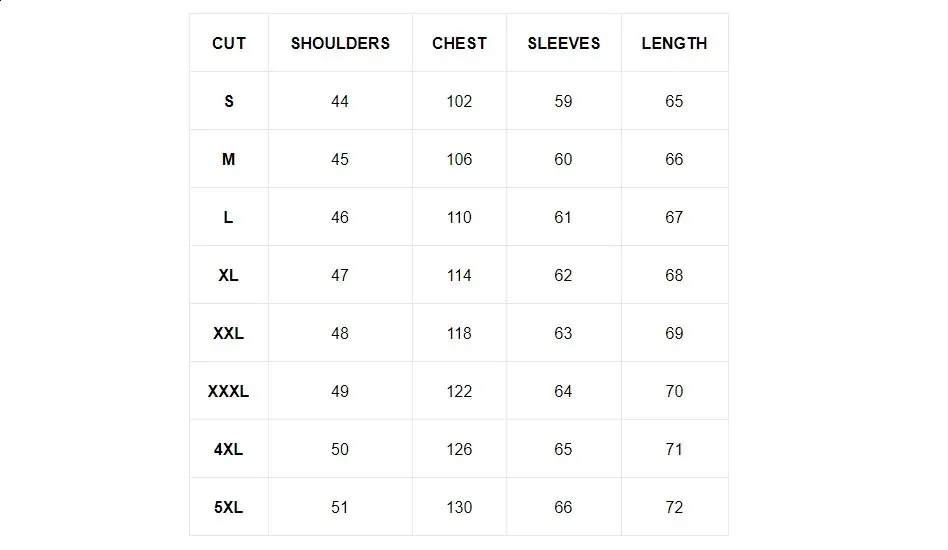Click the LENGTH column header
This screenshot has height=550, width=948.
[674, 43]
